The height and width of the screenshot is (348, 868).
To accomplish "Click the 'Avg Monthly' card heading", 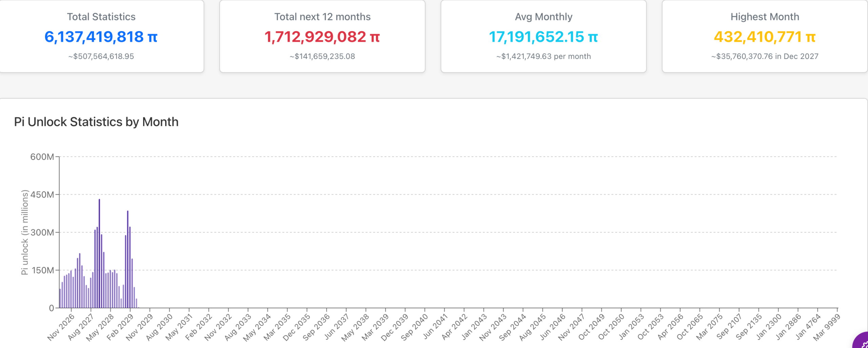I will point(544,17).
